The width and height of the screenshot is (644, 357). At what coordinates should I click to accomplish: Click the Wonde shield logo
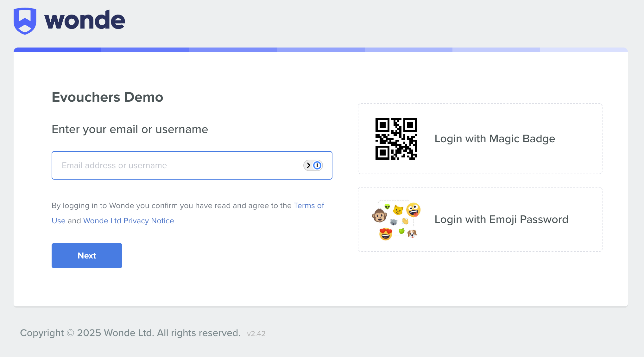(x=24, y=21)
